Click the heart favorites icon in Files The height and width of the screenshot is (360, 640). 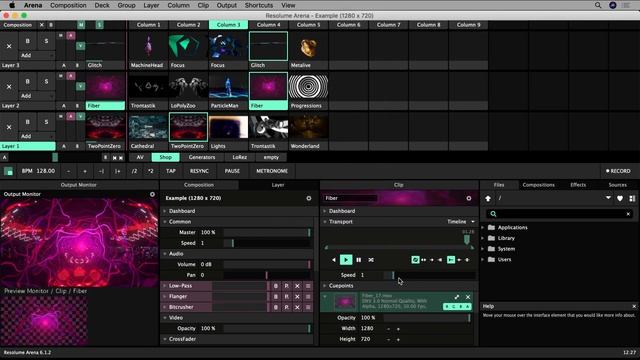tap(620, 198)
